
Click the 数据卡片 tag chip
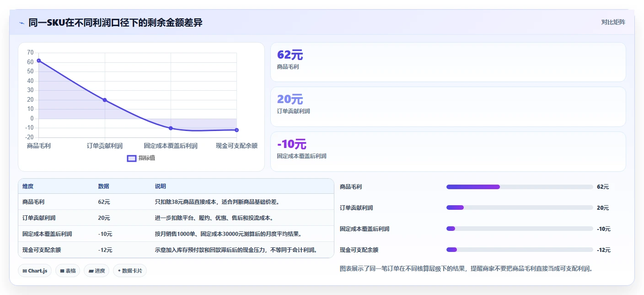pyautogui.click(x=130, y=271)
